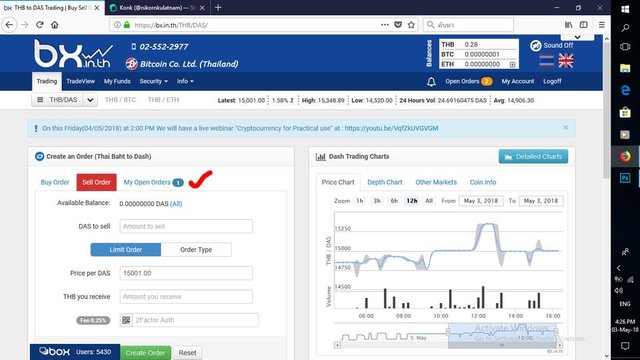Open Firefox library icon
Screen dimensions: 640x360
pos(569,25)
